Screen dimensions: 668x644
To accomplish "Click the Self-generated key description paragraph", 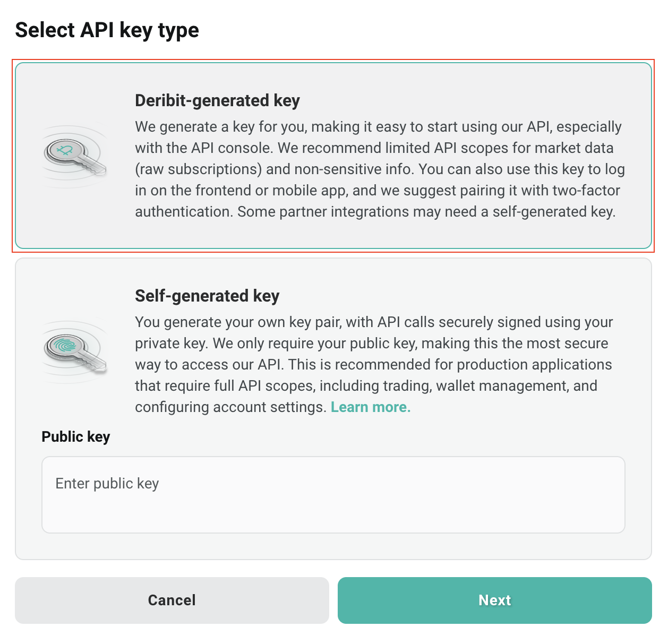I will [374, 364].
